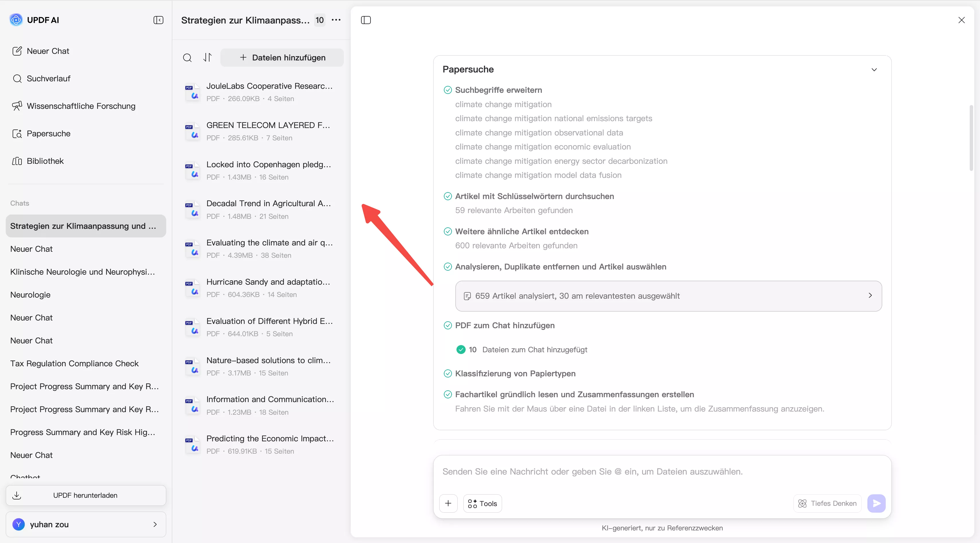The height and width of the screenshot is (543, 980).
Task: Click the UPDF AI logo
Action: pyautogui.click(x=16, y=20)
